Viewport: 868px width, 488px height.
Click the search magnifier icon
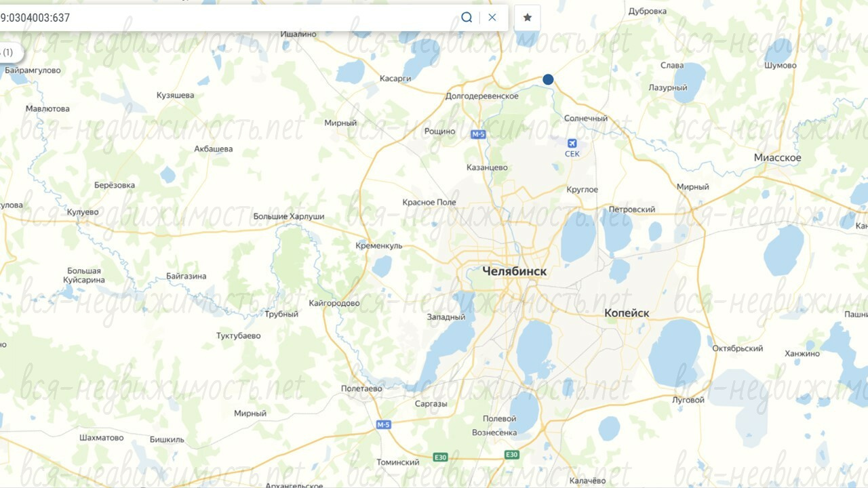[x=467, y=18]
